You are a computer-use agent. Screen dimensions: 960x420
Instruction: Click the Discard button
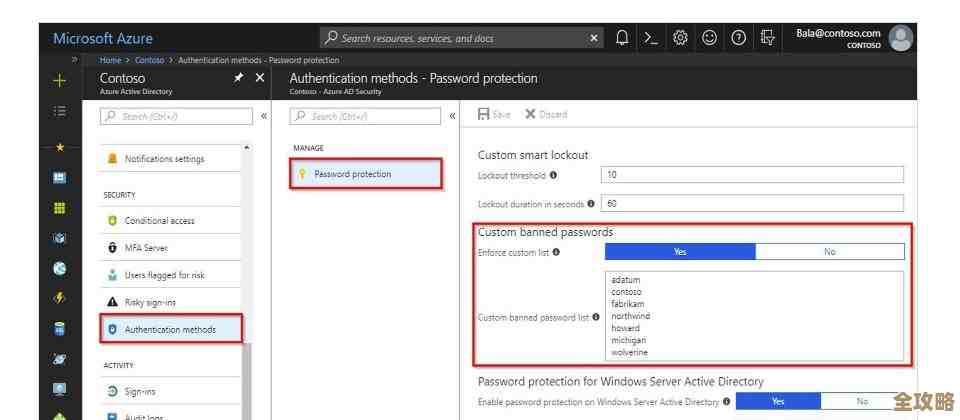coord(546,114)
